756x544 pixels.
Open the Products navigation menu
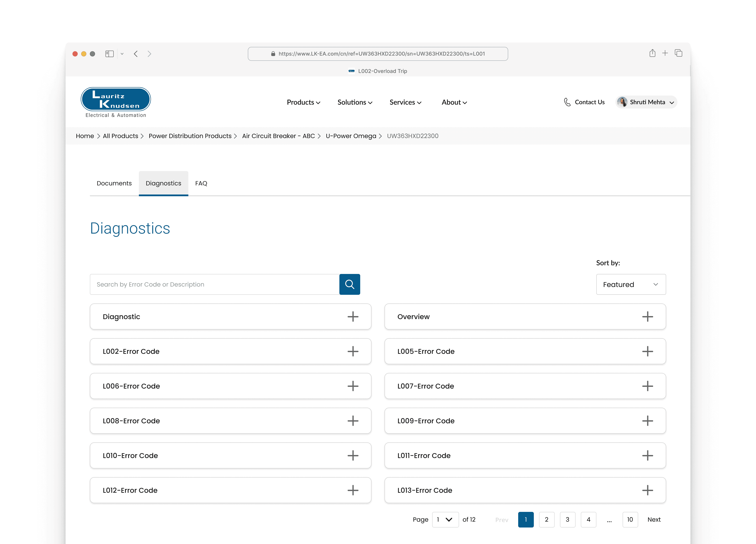(x=303, y=102)
